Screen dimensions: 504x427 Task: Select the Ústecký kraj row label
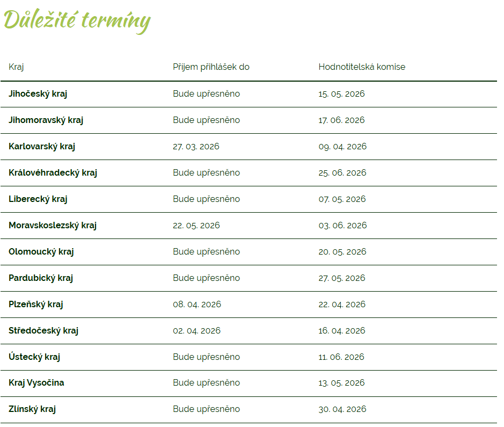[x=34, y=357]
